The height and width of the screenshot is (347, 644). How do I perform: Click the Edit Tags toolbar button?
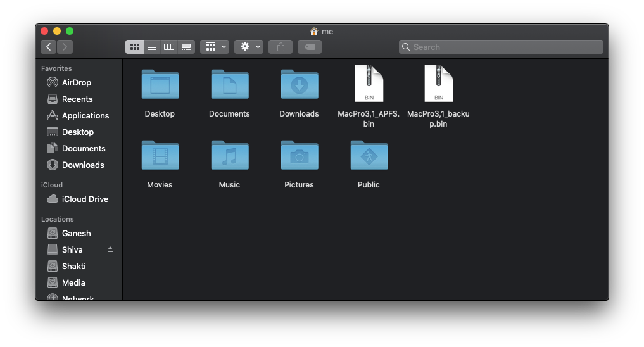pos(310,47)
